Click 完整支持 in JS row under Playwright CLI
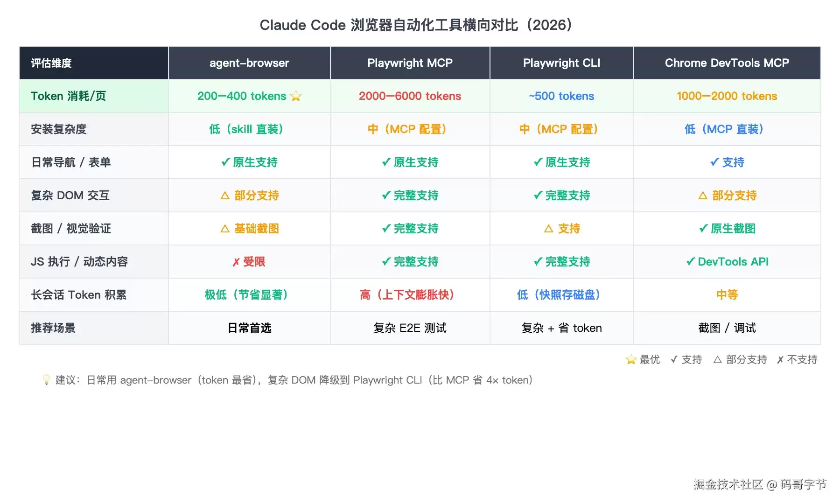The height and width of the screenshot is (504, 840). point(561,262)
